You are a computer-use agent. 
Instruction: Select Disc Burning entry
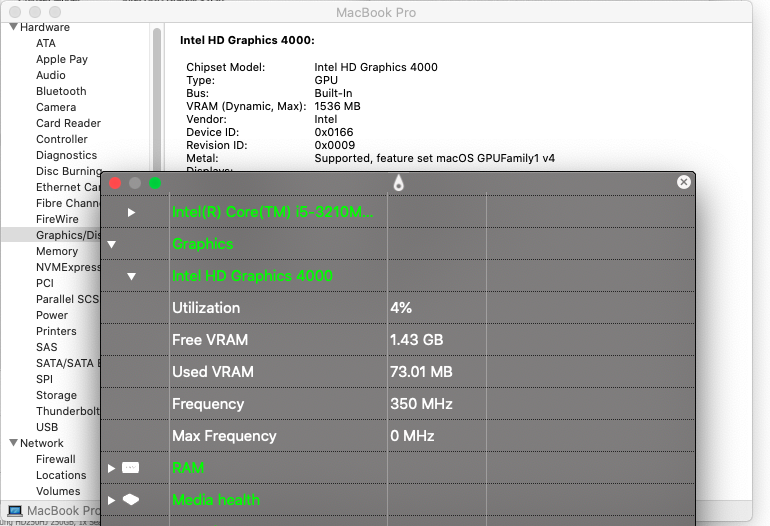pyautogui.click(x=69, y=171)
